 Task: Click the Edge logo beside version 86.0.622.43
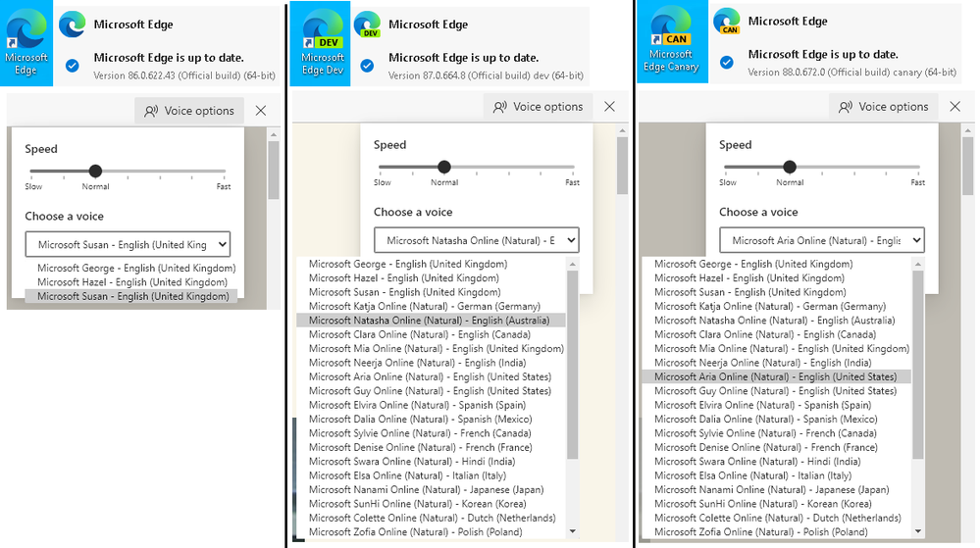(x=73, y=25)
